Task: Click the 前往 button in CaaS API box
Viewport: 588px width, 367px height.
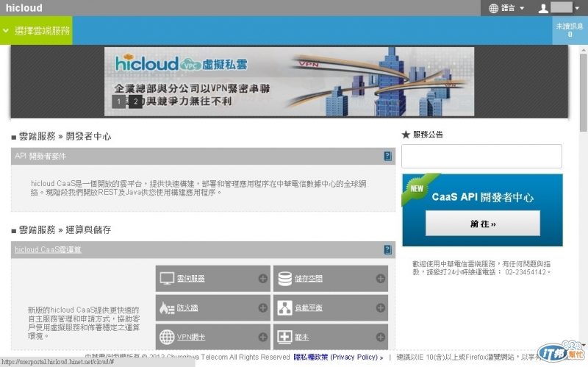Action: (483, 224)
